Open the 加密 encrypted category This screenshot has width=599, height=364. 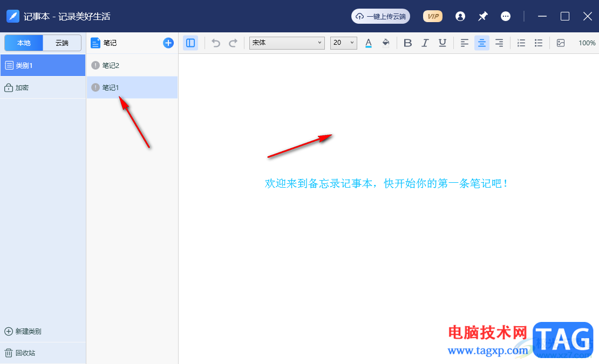[43, 88]
